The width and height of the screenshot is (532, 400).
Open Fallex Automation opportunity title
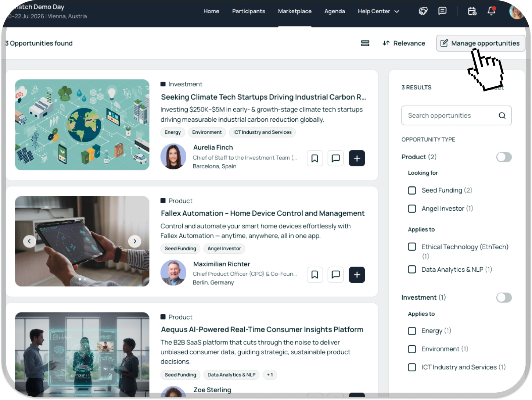[263, 213]
